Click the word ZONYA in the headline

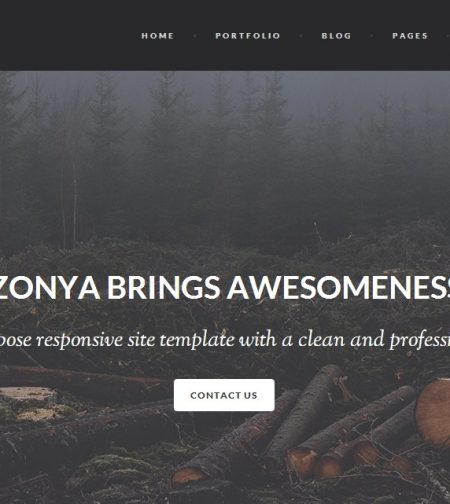(49, 288)
